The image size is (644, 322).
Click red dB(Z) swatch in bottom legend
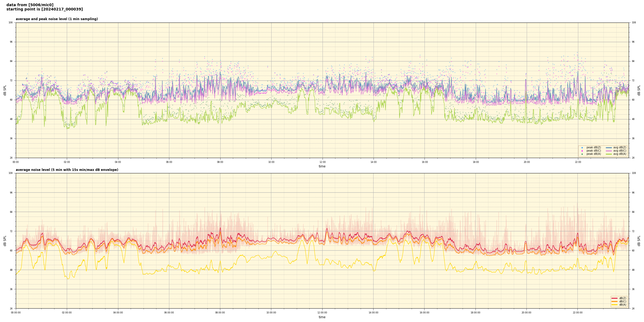tap(614, 298)
